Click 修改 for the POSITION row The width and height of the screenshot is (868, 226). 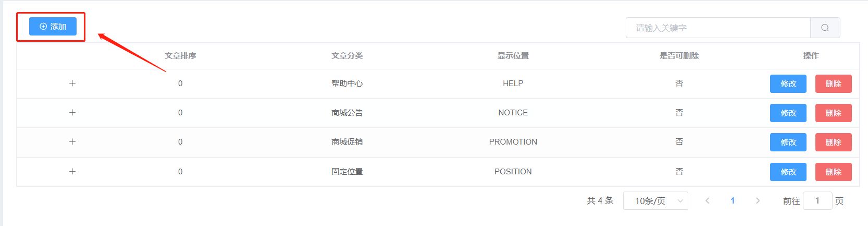coord(788,172)
